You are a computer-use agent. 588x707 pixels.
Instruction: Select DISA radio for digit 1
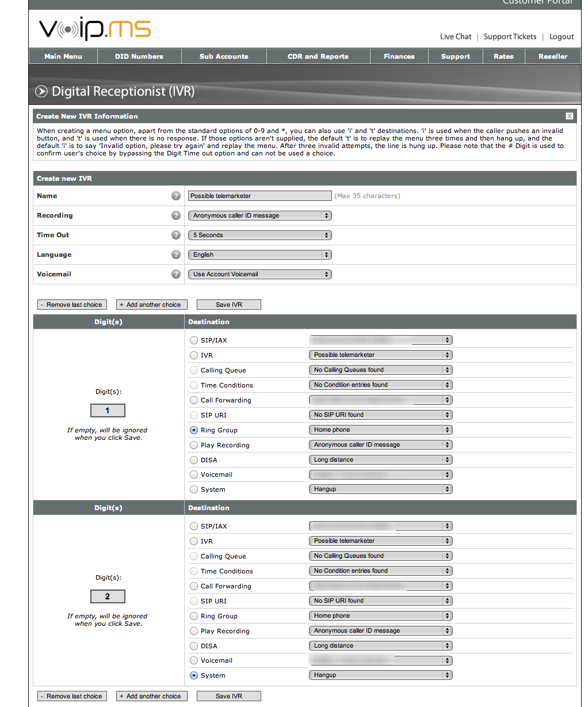pyautogui.click(x=194, y=460)
